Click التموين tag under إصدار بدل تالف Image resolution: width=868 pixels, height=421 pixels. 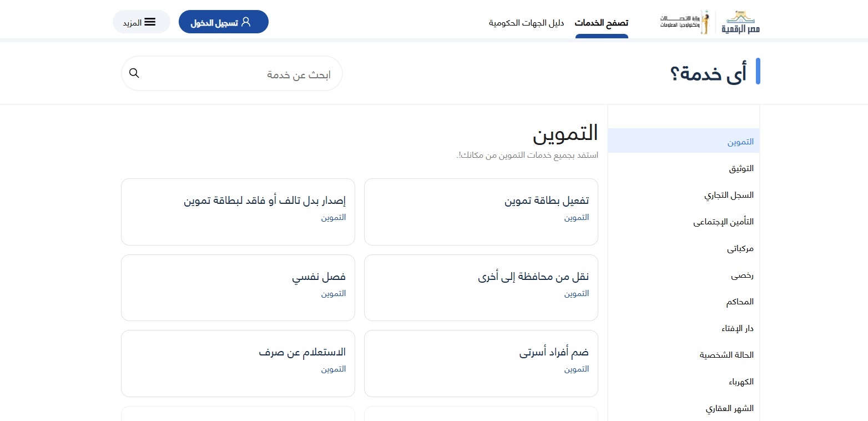(x=334, y=217)
